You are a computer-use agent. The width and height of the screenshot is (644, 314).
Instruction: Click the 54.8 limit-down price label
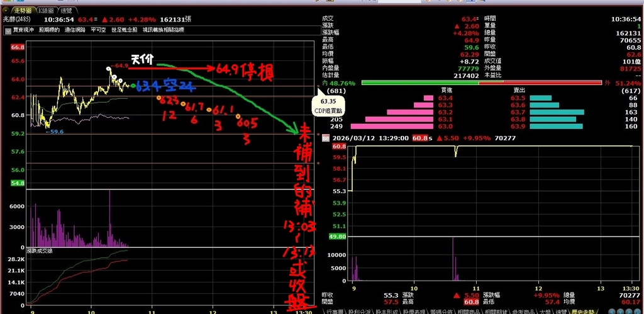click(17, 183)
